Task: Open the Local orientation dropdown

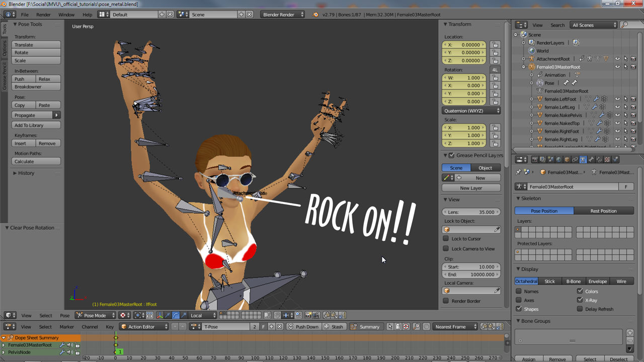Action: point(203,315)
